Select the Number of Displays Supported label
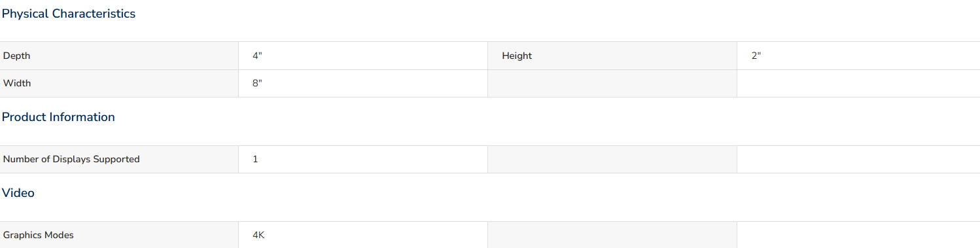980x248 pixels. tap(71, 159)
